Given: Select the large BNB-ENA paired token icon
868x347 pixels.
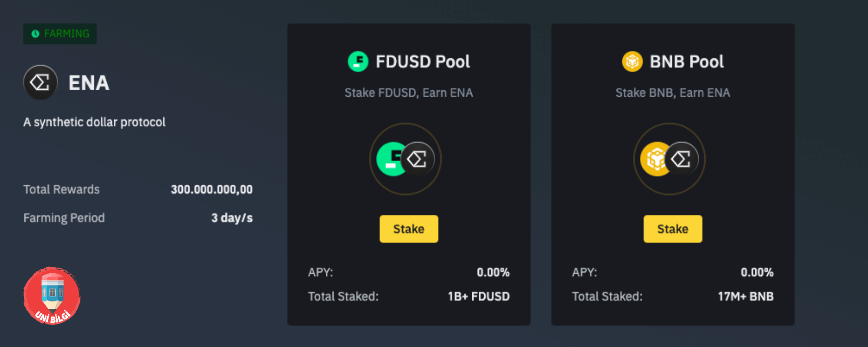Looking at the screenshot, I should click(x=670, y=159).
